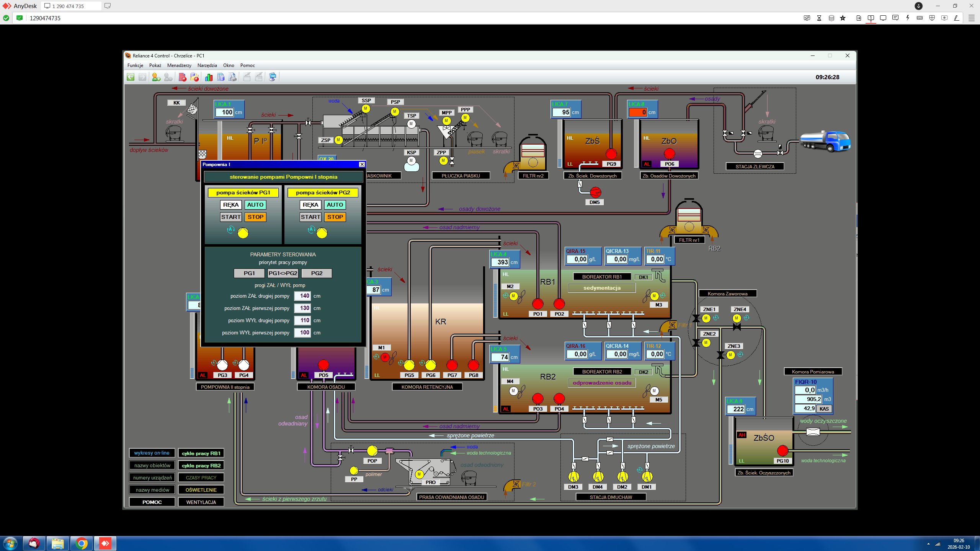The image size is (980, 551).
Task: Click the green back arrow toolbar icon
Action: (x=131, y=77)
